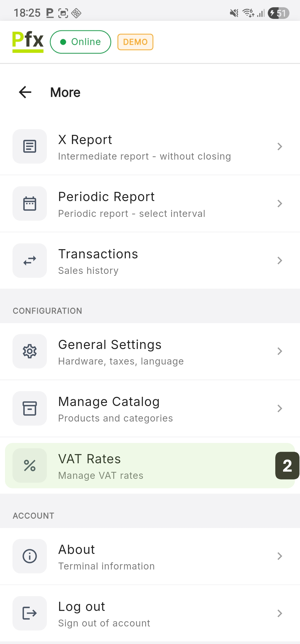The image size is (300, 644).
Task: Click the About Terminal information row
Action: tap(150, 556)
